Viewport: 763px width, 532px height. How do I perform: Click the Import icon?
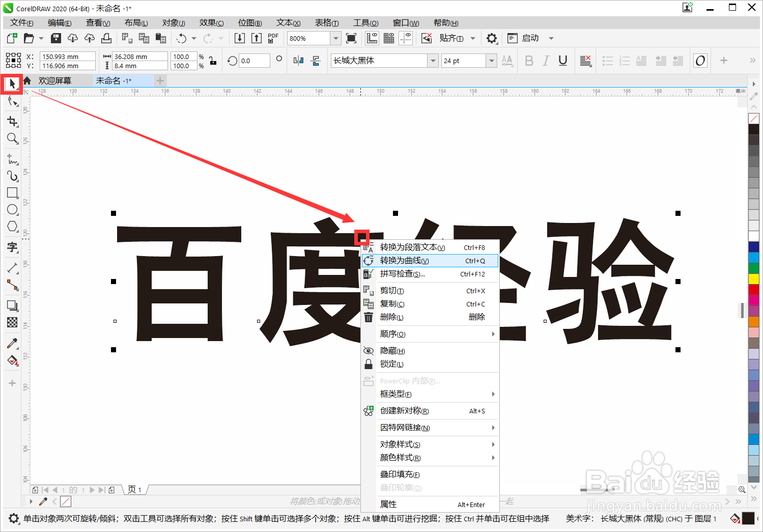[x=240, y=38]
